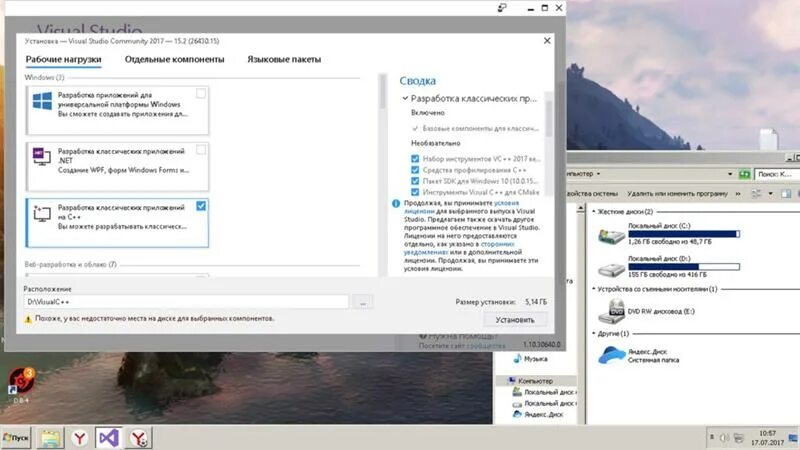Open the Языковые пакеты tab
This screenshot has width=800, height=450.
tap(284, 59)
